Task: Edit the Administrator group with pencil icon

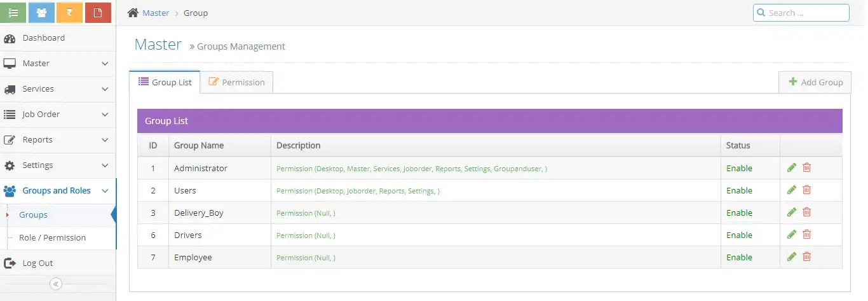Action: (x=791, y=168)
